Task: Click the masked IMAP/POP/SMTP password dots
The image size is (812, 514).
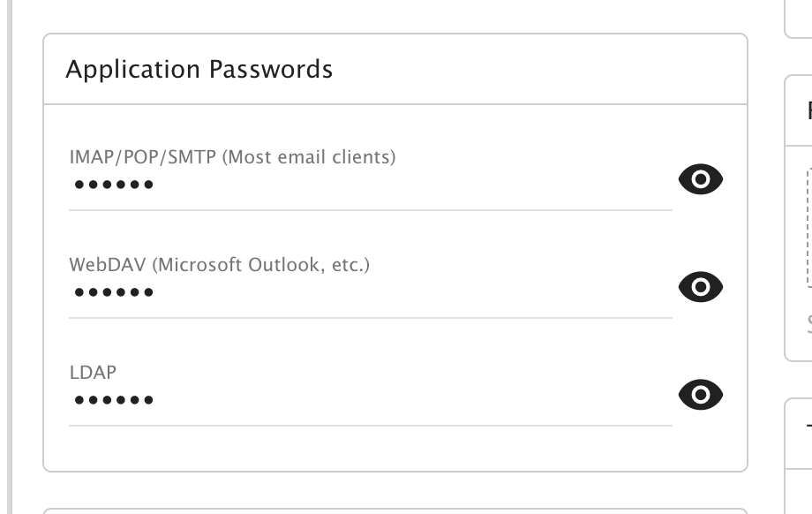Action: point(114,185)
